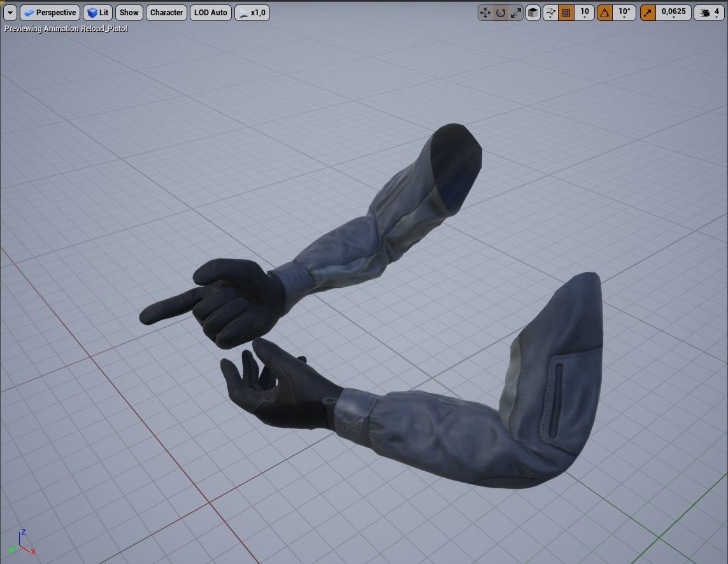This screenshot has height=564, width=728.
Task: Click the XYZ axis orientation indicator
Action: point(22,543)
